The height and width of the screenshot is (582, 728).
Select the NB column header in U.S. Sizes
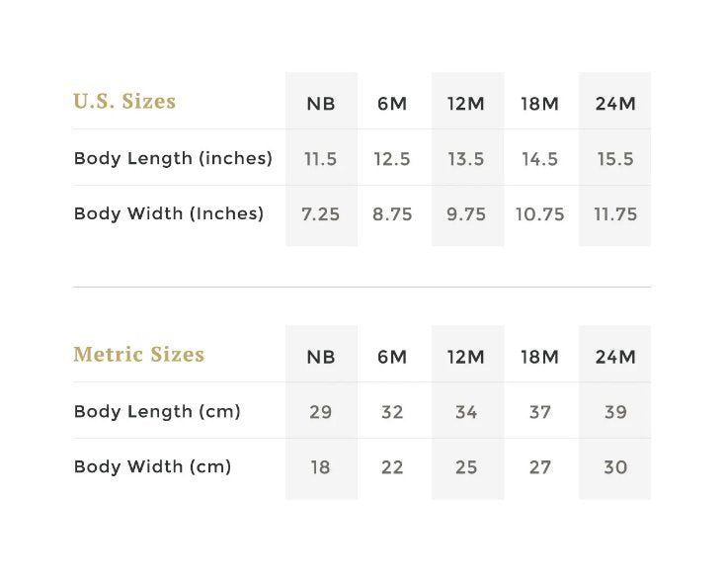[321, 103]
